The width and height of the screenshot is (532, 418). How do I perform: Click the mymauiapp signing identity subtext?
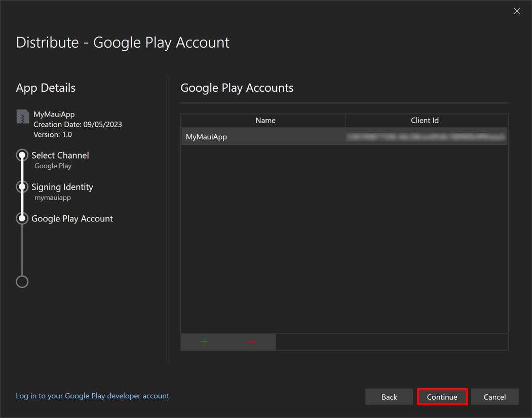click(x=53, y=198)
